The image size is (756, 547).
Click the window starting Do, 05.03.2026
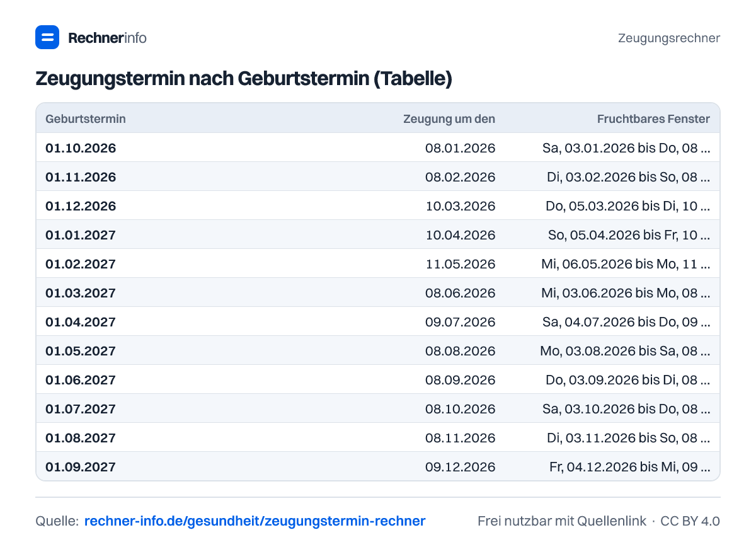click(627, 206)
